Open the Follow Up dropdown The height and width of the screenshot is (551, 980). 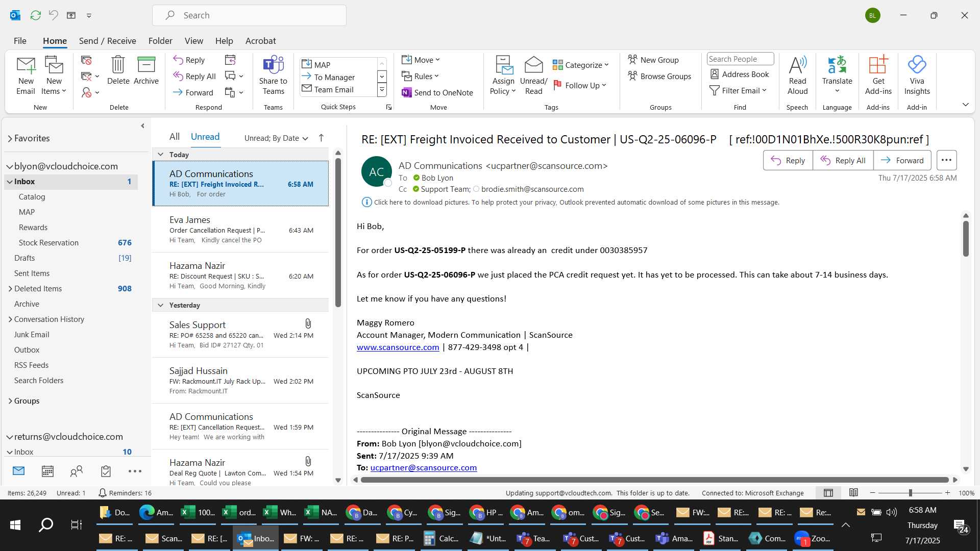point(580,85)
